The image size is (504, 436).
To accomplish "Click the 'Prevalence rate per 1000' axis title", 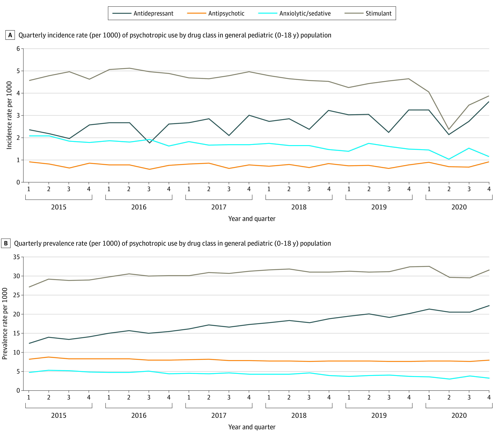I will pos(5,324).
